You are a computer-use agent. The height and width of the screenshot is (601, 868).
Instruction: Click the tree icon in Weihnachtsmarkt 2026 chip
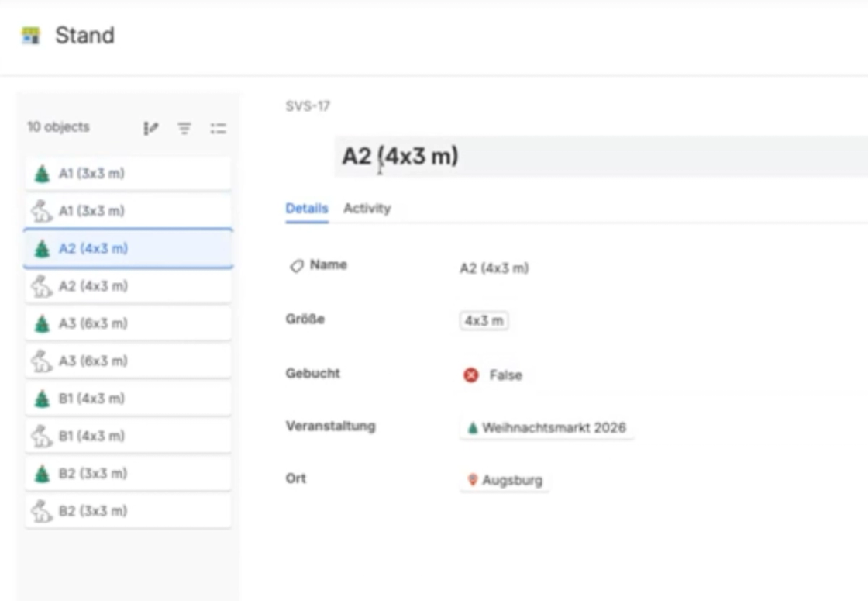pyautogui.click(x=473, y=427)
